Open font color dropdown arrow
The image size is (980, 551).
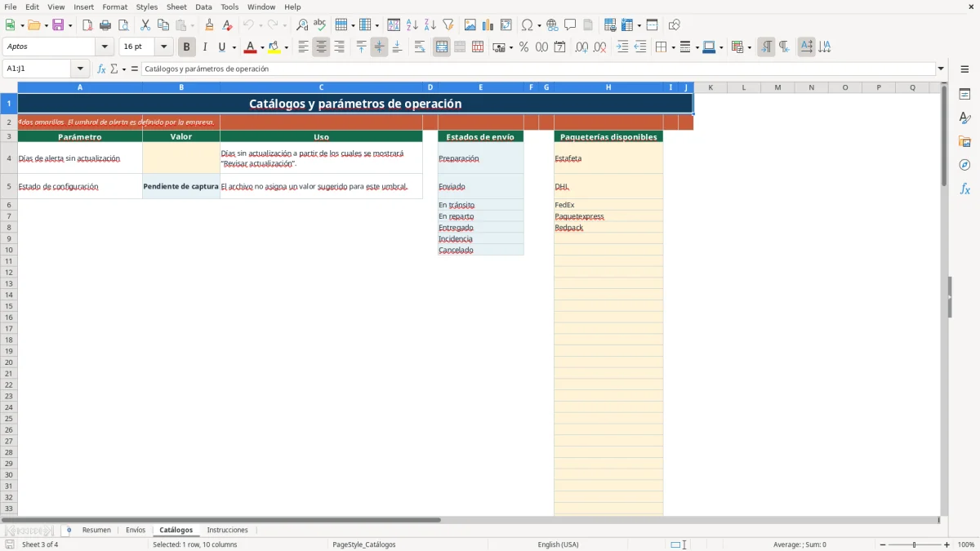click(x=261, y=47)
